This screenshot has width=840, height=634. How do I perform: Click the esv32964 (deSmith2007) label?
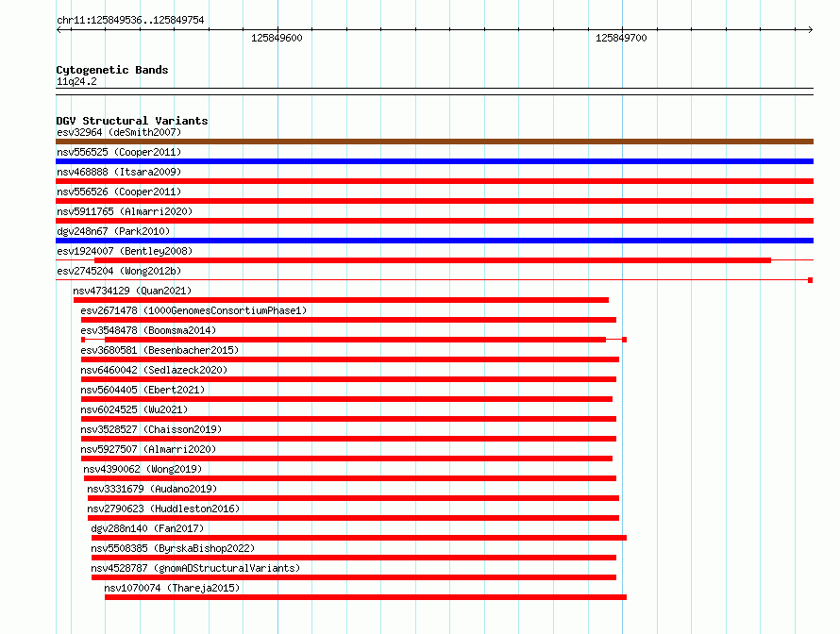click(119, 132)
